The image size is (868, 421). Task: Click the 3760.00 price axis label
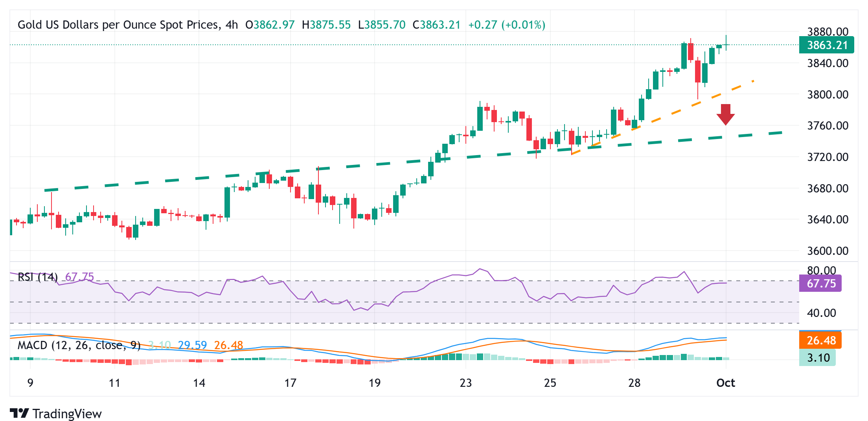828,126
